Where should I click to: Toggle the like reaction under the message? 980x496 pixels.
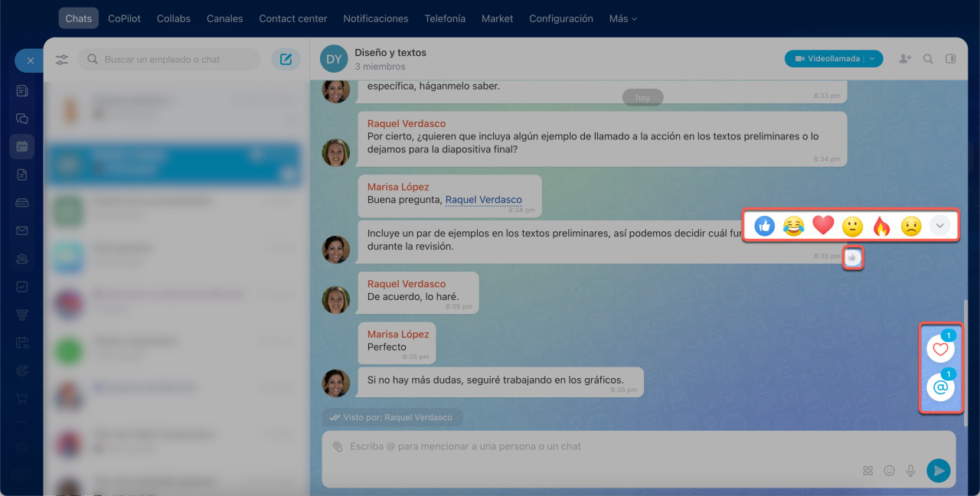click(x=853, y=259)
